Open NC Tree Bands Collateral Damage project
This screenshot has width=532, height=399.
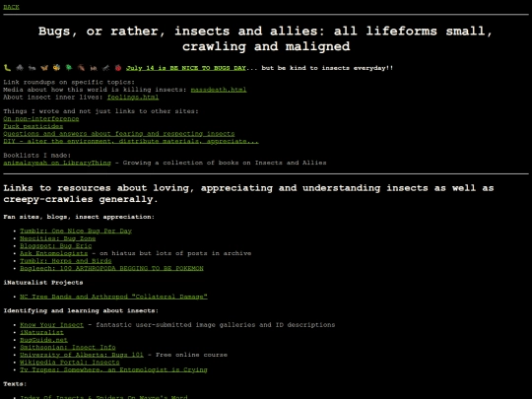(113, 297)
